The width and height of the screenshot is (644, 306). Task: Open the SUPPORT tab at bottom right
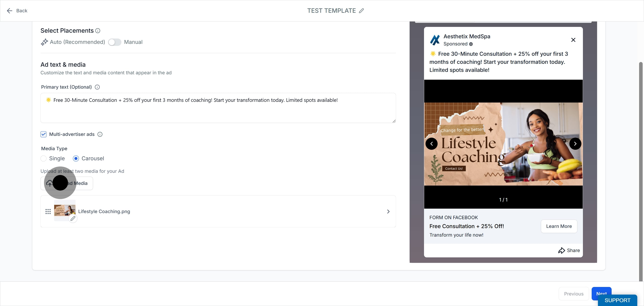(617, 300)
